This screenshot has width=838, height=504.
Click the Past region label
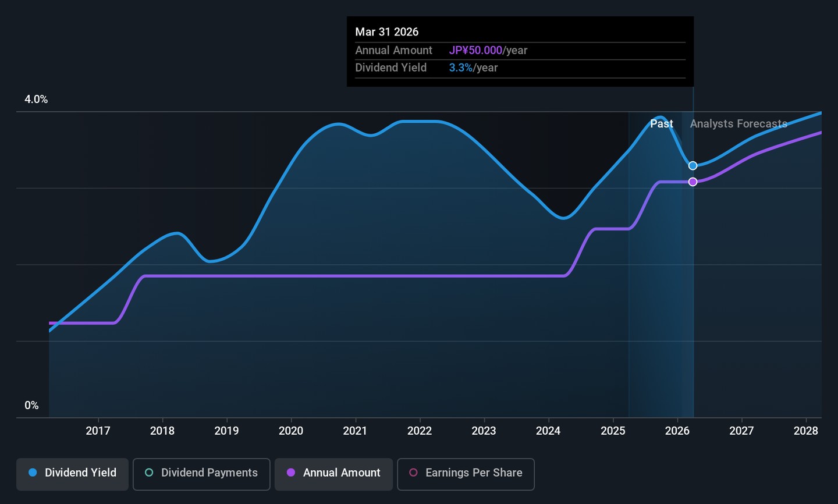662,124
